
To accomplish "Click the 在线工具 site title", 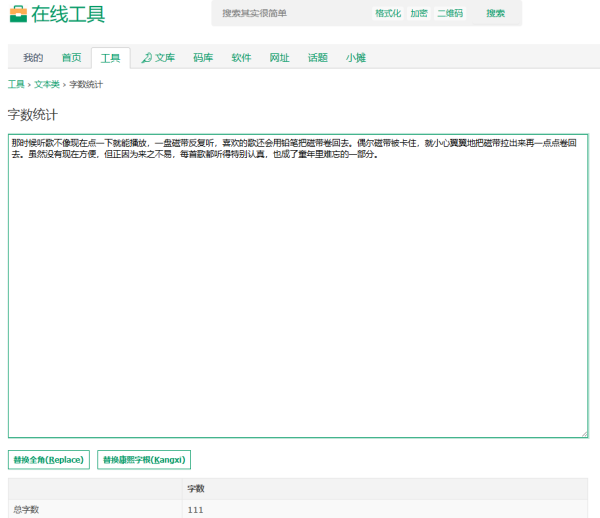I will 68,15.
